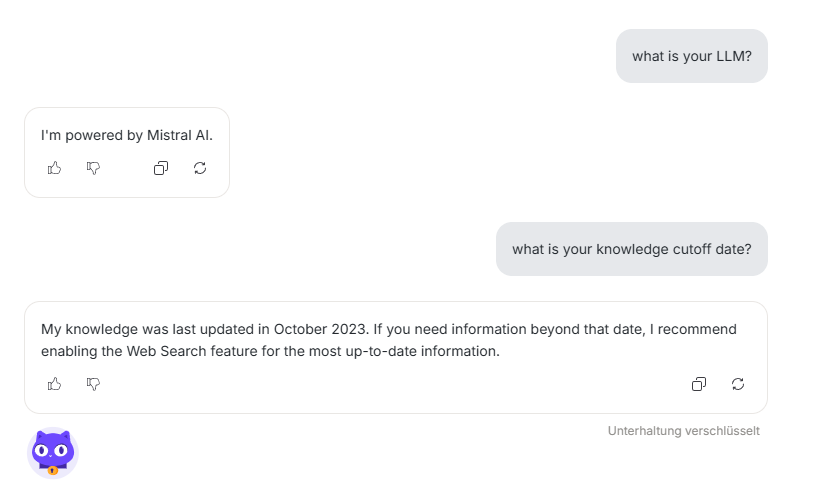Give thumbs up to the knowledge cutoff answer
The image size is (813, 487).
click(55, 384)
